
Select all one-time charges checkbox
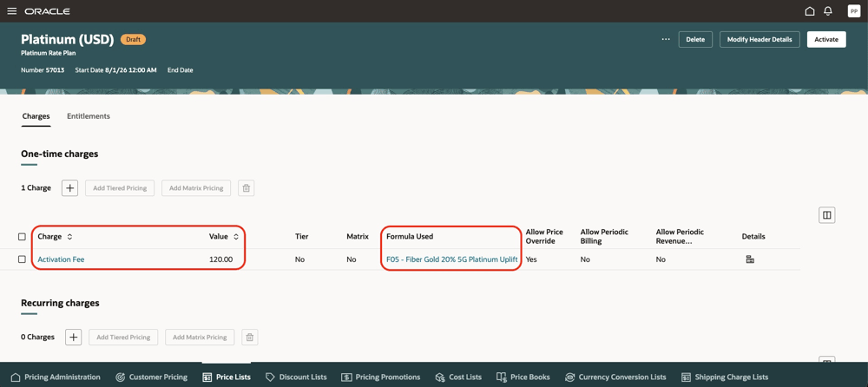[x=23, y=236]
